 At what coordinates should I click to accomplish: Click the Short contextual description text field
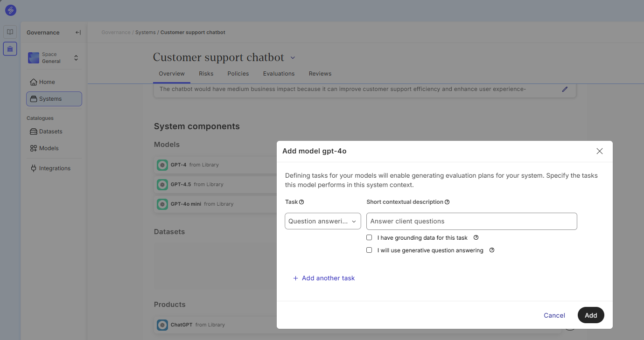(x=471, y=222)
